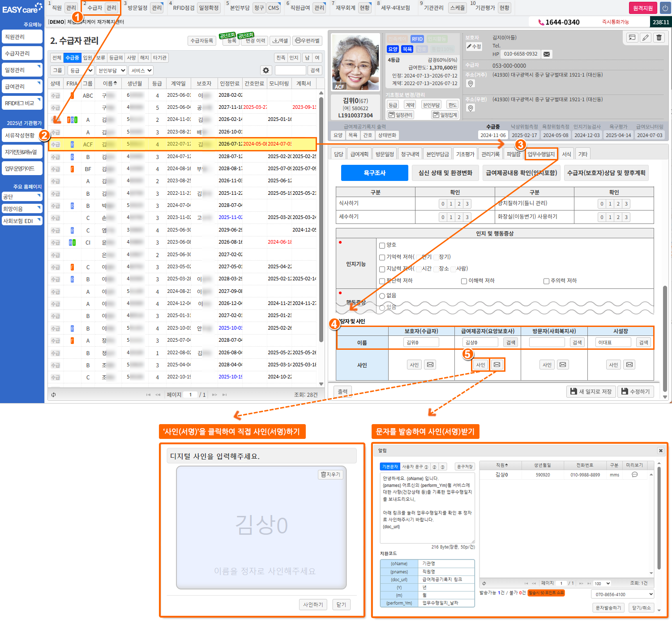Viewport: 672px width, 627px height.
Task: Click 수정하기 save button
Action: (x=636, y=391)
